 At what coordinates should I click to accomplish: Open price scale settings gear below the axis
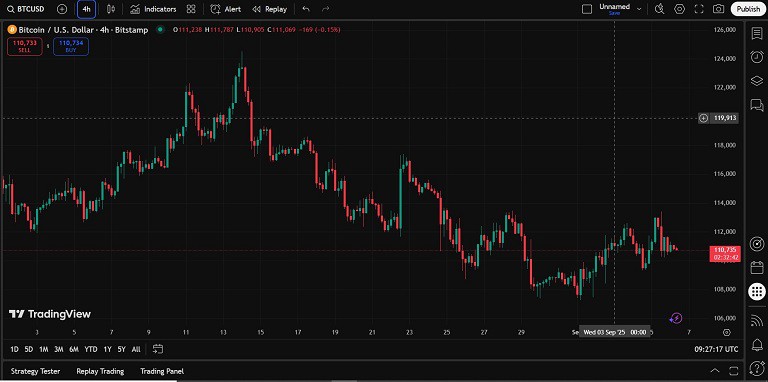pyautogui.click(x=727, y=332)
